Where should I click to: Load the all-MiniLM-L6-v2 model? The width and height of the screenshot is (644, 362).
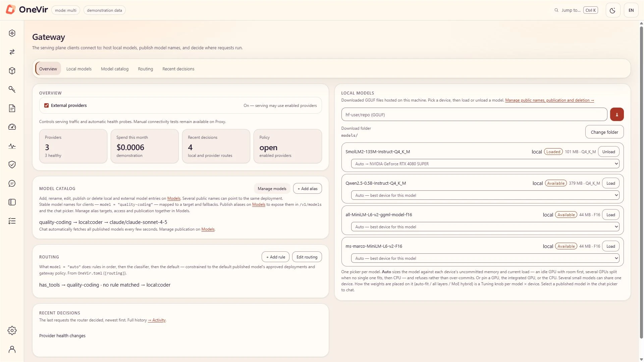click(610, 215)
